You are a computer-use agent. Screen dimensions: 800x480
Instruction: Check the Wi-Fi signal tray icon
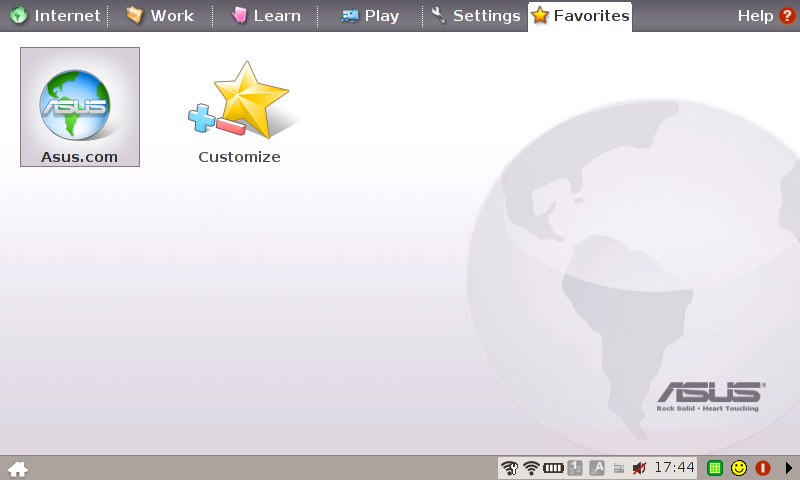531,468
